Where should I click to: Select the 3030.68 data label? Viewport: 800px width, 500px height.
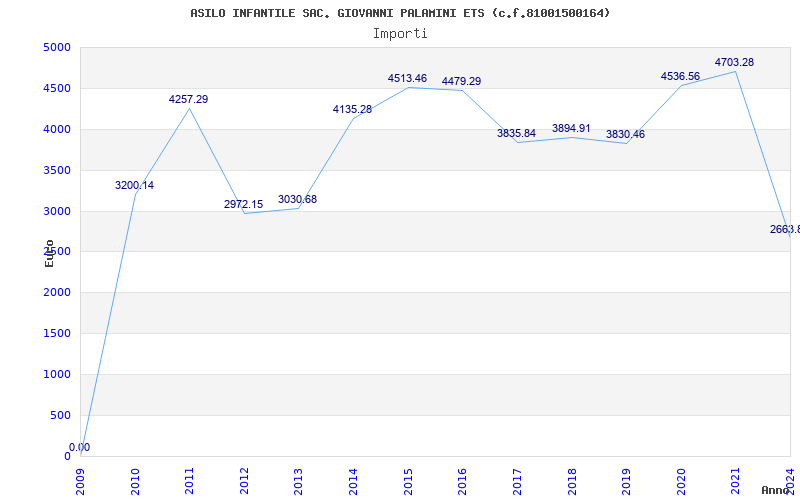pyautogui.click(x=297, y=199)
